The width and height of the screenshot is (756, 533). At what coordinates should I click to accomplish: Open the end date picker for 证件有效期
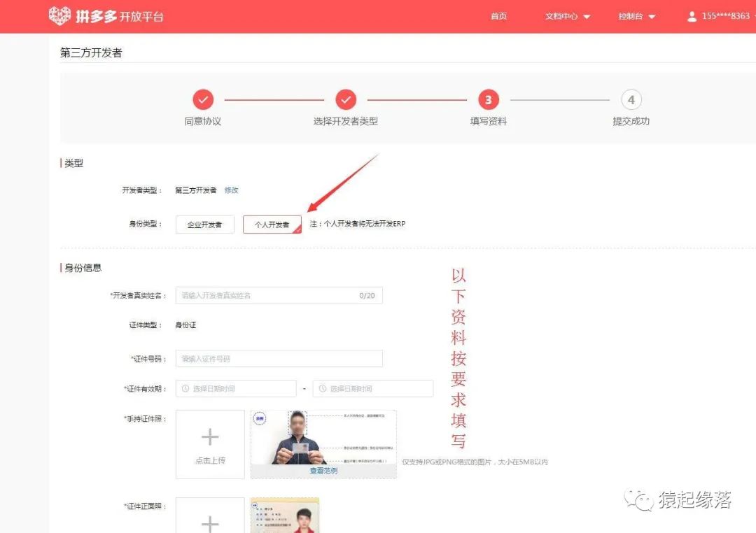point(373,388)
